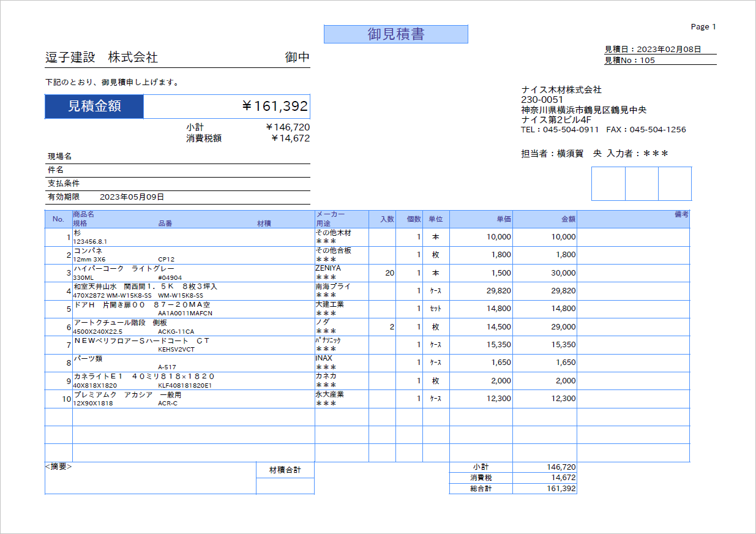The image size is (756, 534).
Task: Select カネライトE1 product row 9
Action: click(144, 377)
